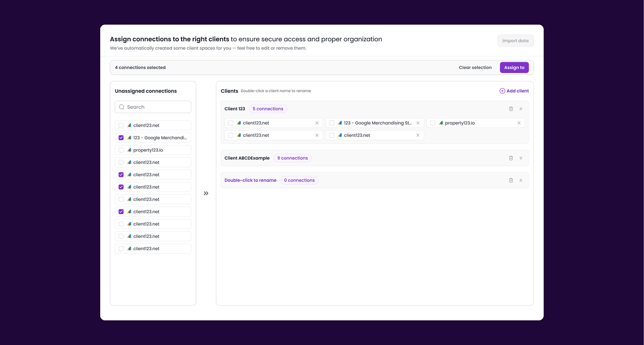
Task: Click analytics icon beside property123.io in Unassigned
Action: tap(129, 150)
